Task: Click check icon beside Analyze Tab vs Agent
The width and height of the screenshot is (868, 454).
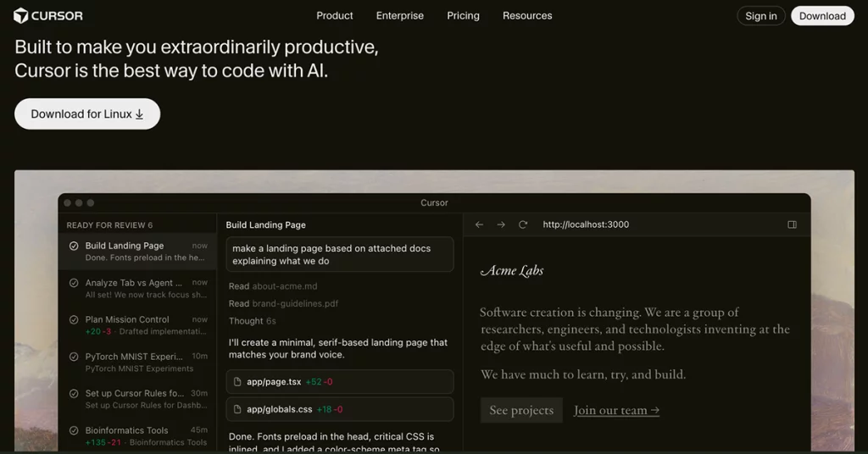Action: (74, 283)
